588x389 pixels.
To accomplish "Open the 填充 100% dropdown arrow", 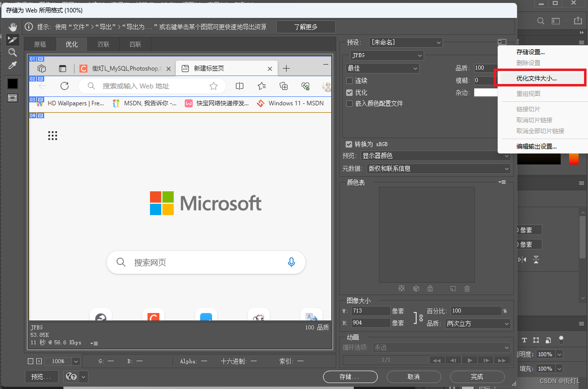I will (x=559, y=369).
